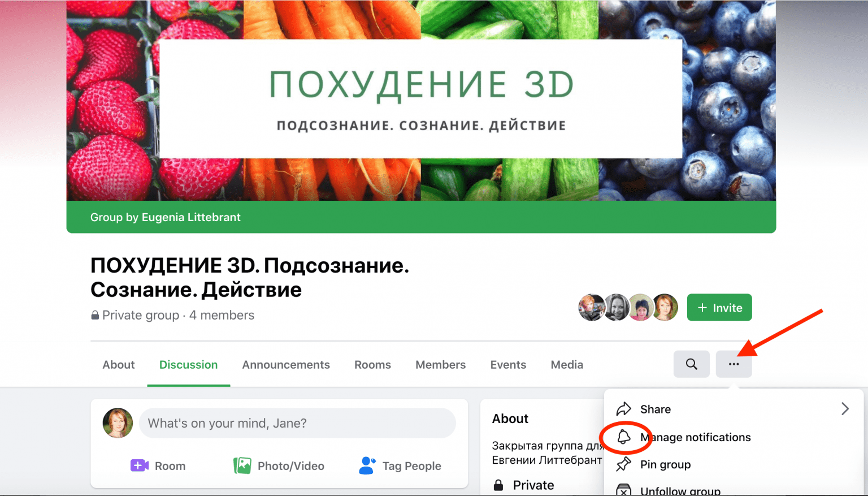868x496 pixels.
Task: Open the three-dots more options button
Action: point(734,364)
